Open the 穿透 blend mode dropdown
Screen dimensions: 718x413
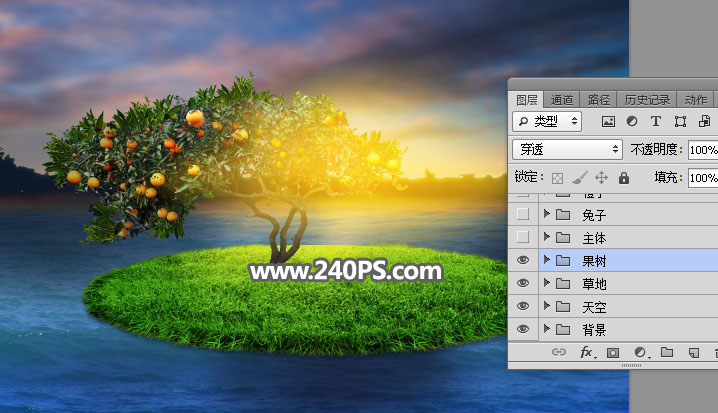[x=566, y=149]
